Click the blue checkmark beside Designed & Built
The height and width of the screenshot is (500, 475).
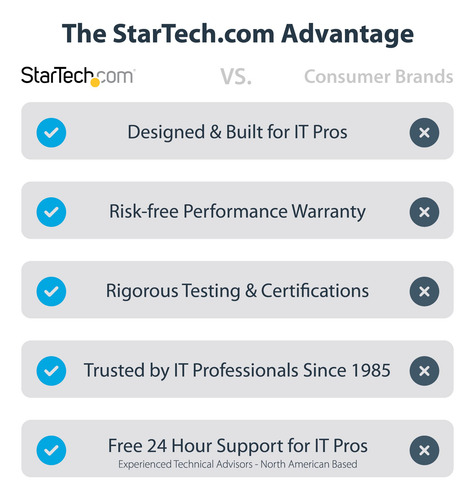(51, 133)
